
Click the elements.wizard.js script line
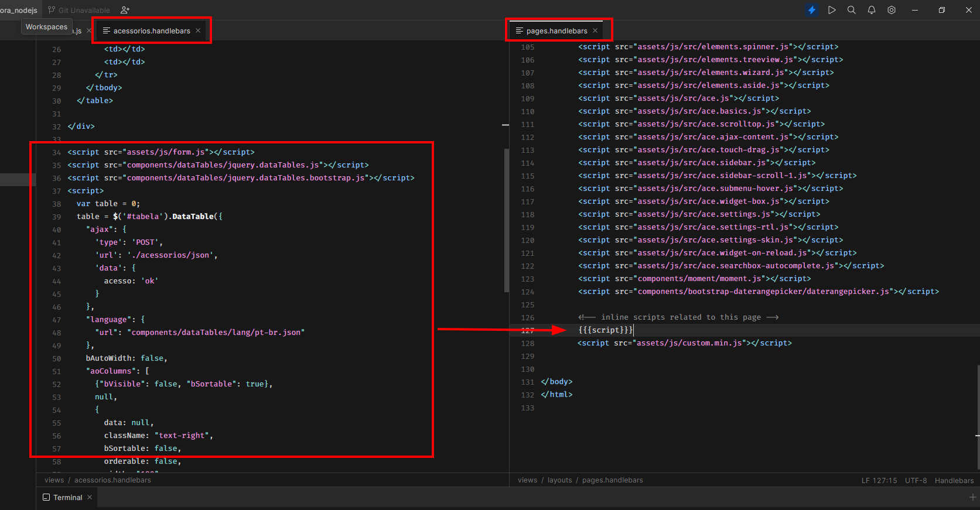point(706,73)
